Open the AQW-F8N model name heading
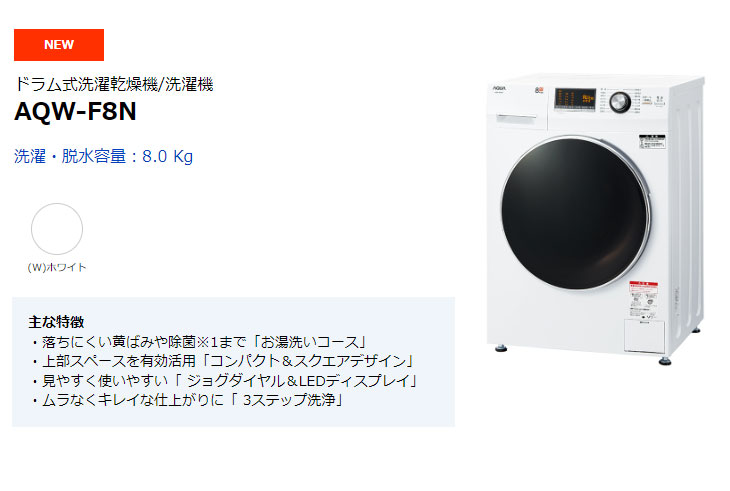 (75, 111)
